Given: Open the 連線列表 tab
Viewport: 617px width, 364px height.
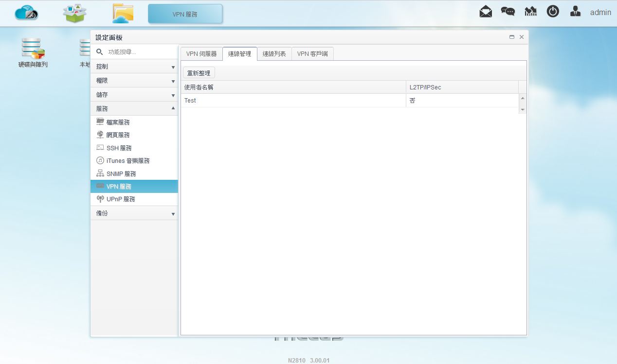Looking at the screenshot, I should click(x=274, y=54).
